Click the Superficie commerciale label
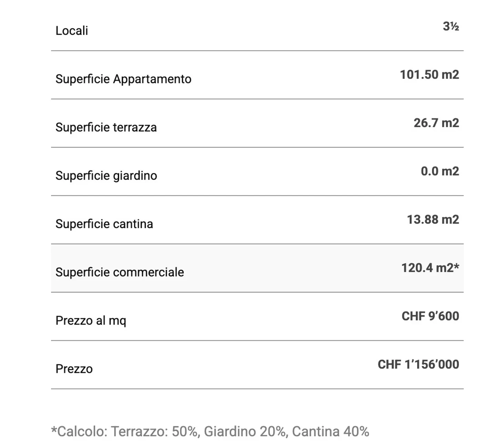 pyautogui.click(x=120, y=272)
